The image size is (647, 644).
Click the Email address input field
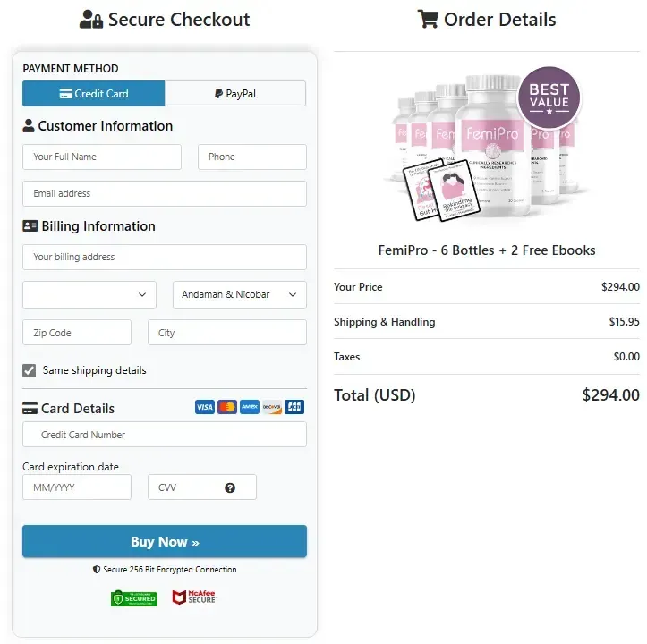165,193
